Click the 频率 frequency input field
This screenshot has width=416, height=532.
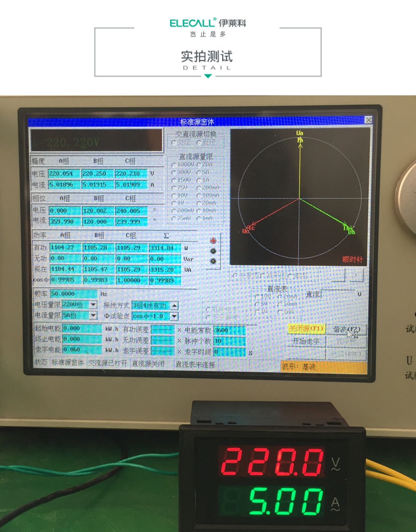73,294
